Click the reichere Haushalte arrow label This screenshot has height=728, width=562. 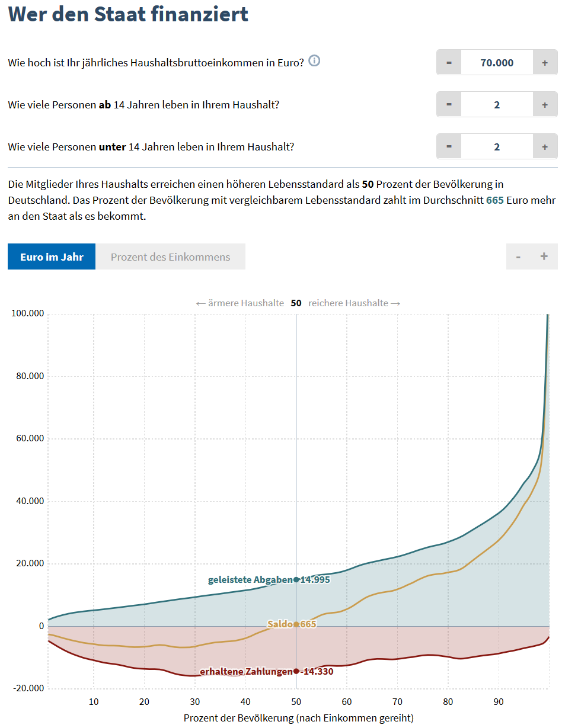[355, 303]
